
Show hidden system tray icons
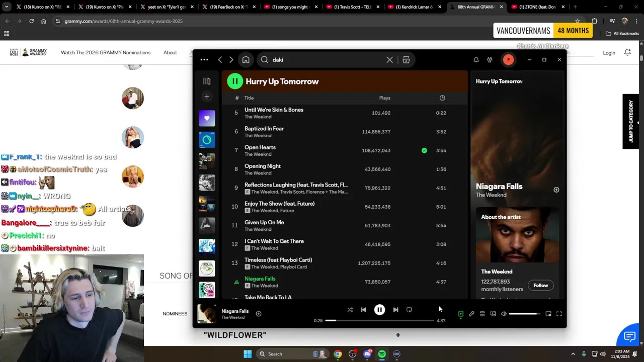pos(573,354)
